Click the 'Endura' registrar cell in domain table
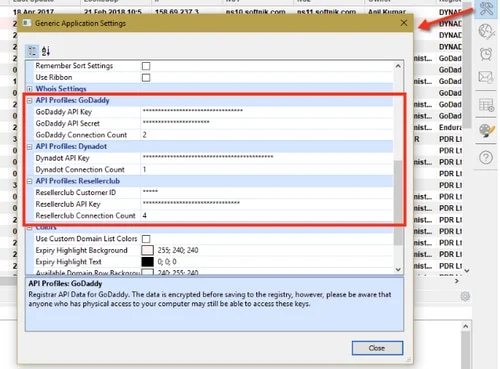This screenshot has width=500, height=369. tap(450, 127)
